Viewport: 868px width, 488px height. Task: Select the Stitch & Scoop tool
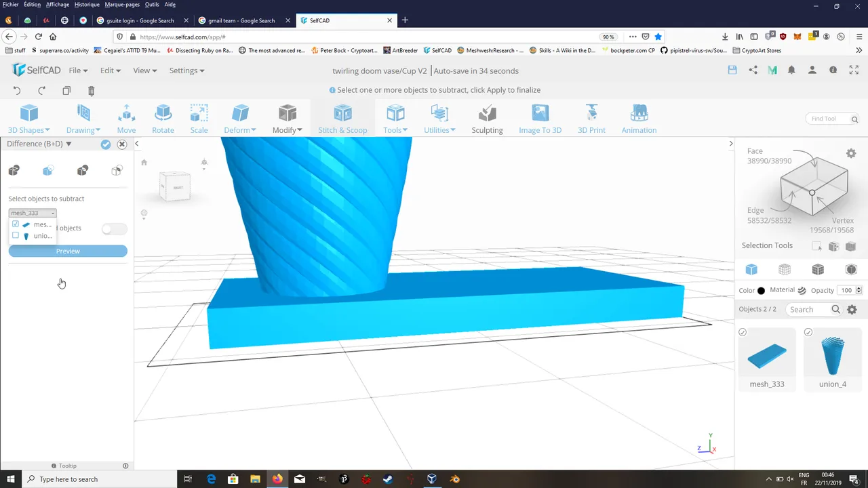click(342, 119)
